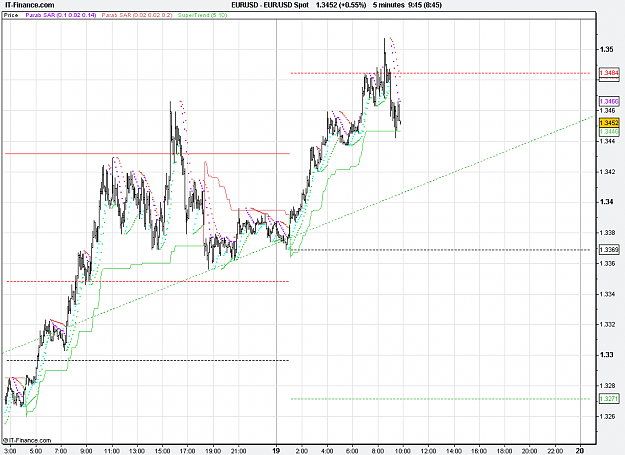Click the 3:00 time axis label
This screenshot has height=455, width=625.
10,451
